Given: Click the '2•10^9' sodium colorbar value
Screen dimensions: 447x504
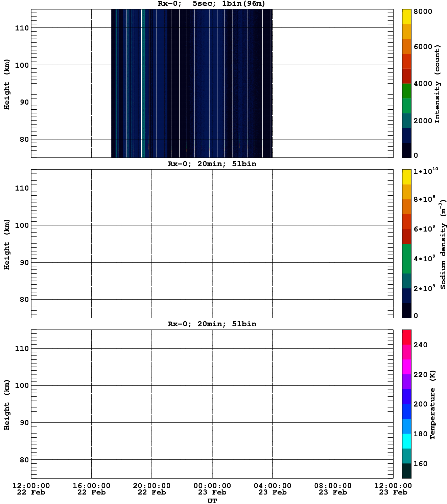Looking at the screenshot, I should pos(425,288).
